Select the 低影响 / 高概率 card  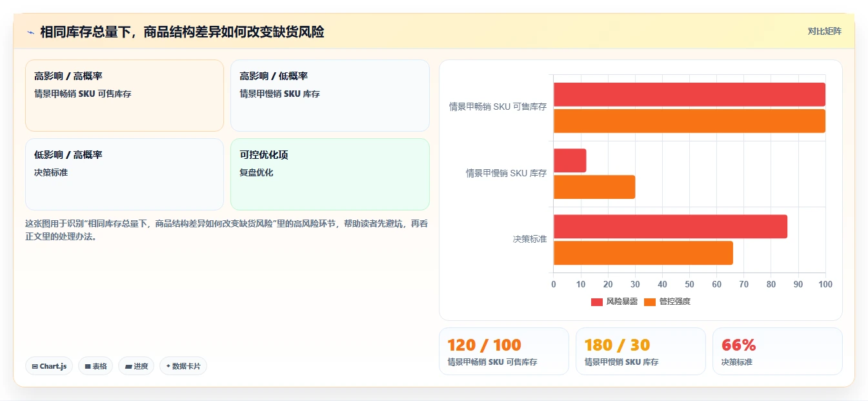125,174
